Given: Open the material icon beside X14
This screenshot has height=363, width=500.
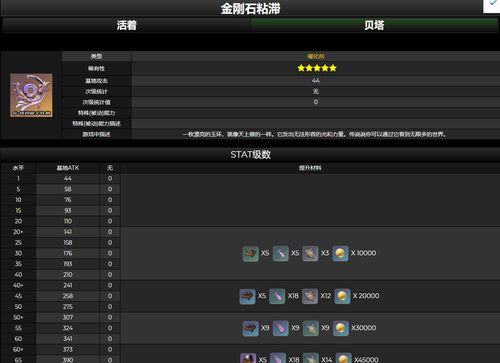Looking at the screenshot, I should click(x=311, y=358).
